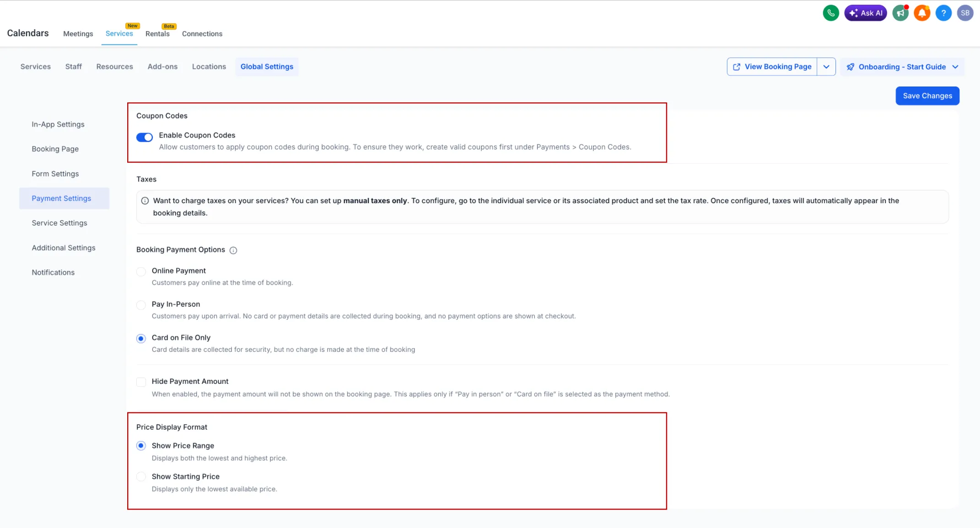
Task: Open the announcements megaphone icon
Action: [x=900, y=12]
